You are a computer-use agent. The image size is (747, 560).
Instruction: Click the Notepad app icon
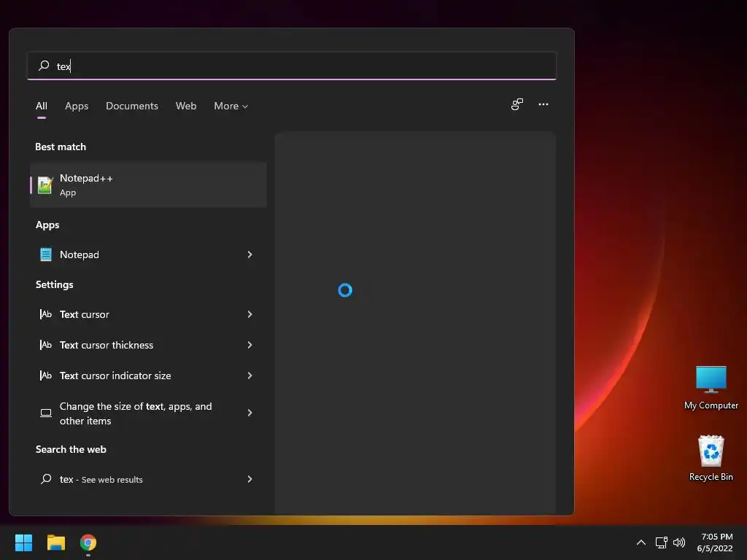coord(46,254)
